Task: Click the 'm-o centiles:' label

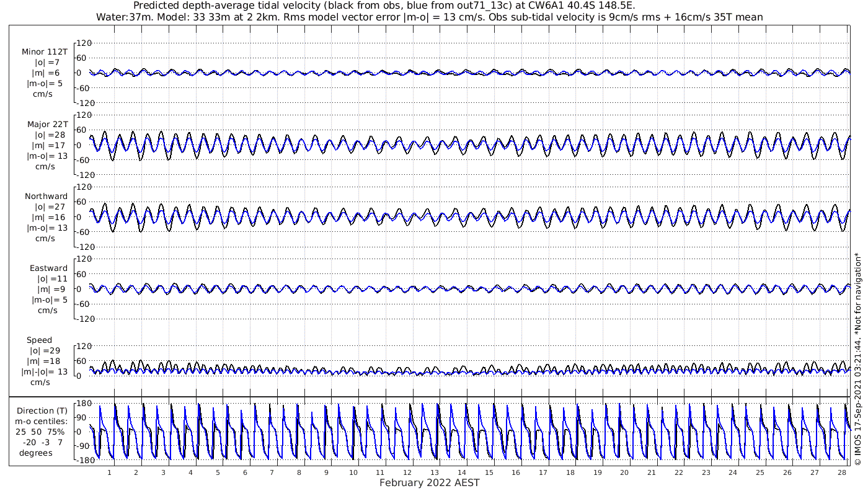Action: tap(42, 421)
